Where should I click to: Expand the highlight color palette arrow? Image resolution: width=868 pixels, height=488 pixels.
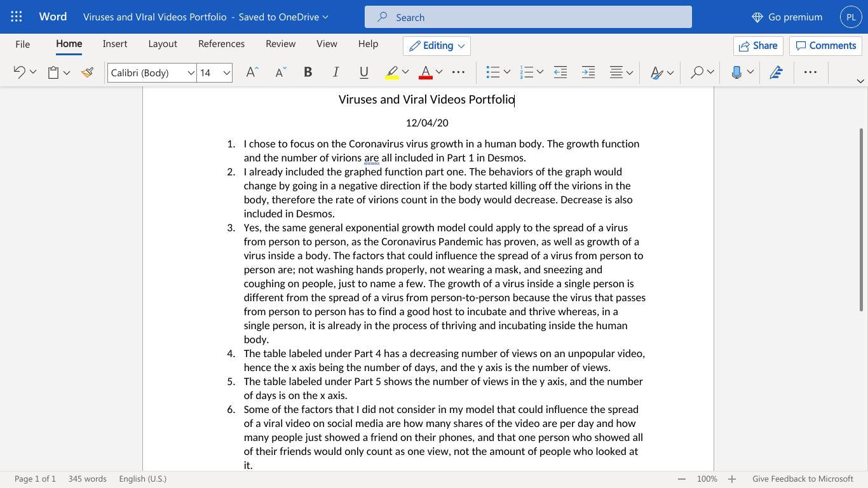pyautogui.click(x=405, y=72)
